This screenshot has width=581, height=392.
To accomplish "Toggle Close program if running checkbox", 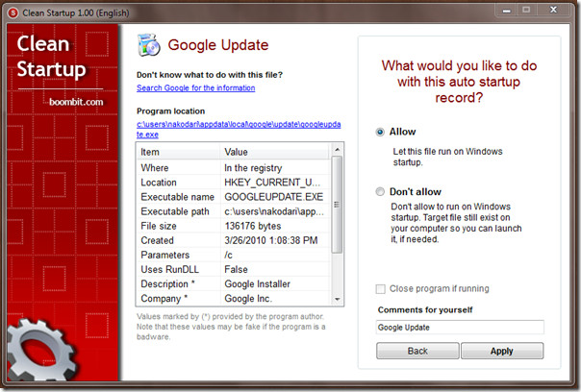I will (x=382, y=288).
